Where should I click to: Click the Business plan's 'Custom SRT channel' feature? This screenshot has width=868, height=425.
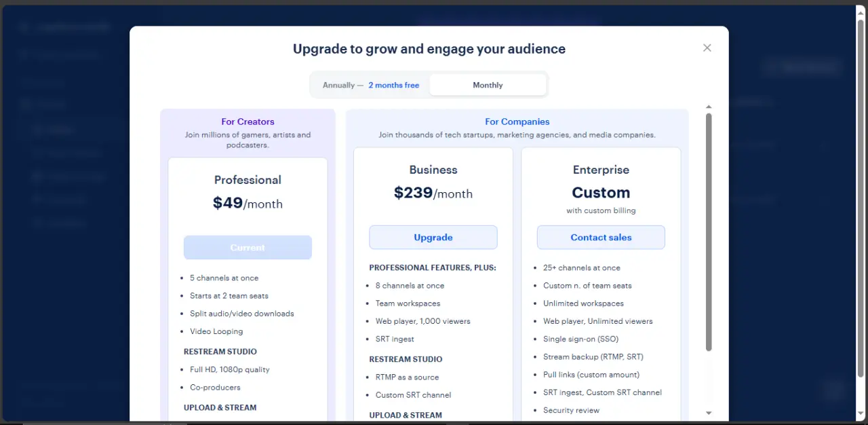coord(413,394)
